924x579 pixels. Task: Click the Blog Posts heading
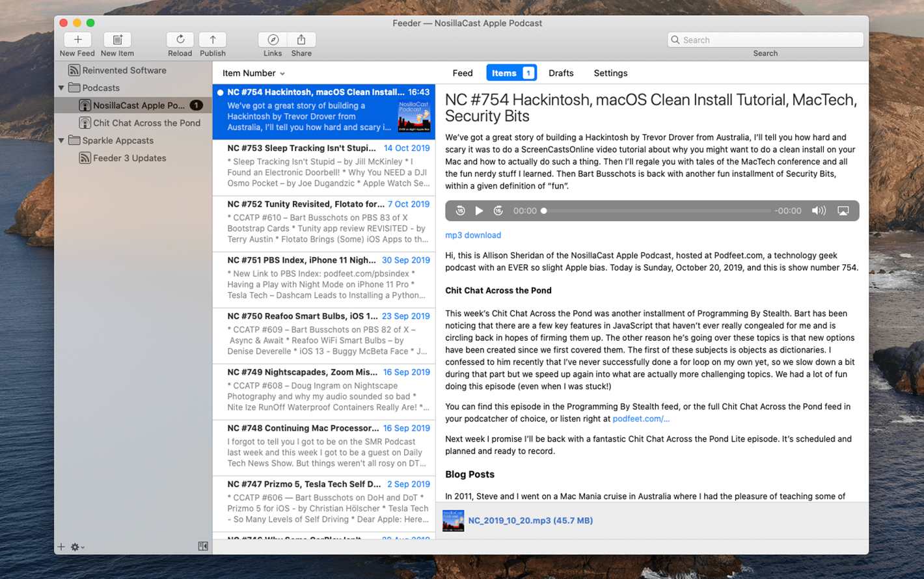click(x=470, y=474)
